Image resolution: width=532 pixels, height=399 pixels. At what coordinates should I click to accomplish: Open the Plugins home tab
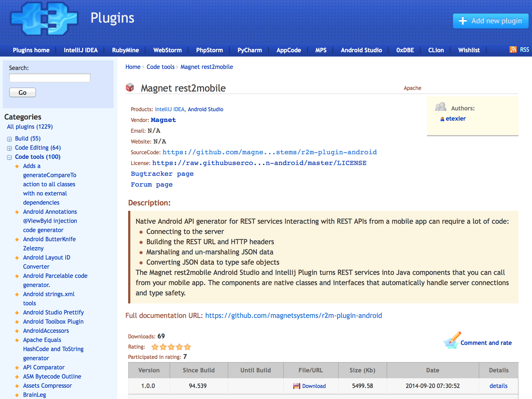point(31,50)
